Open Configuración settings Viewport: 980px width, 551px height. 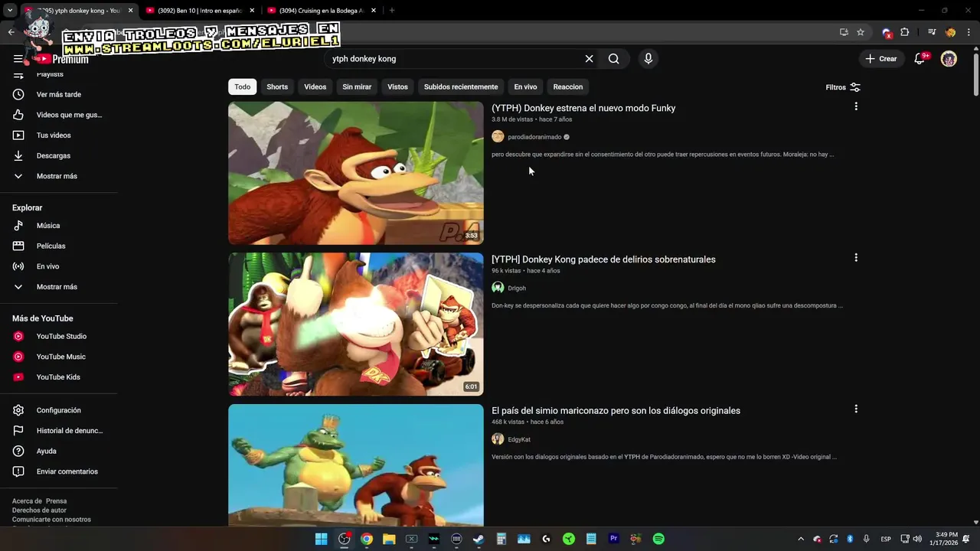click(59, 410)
